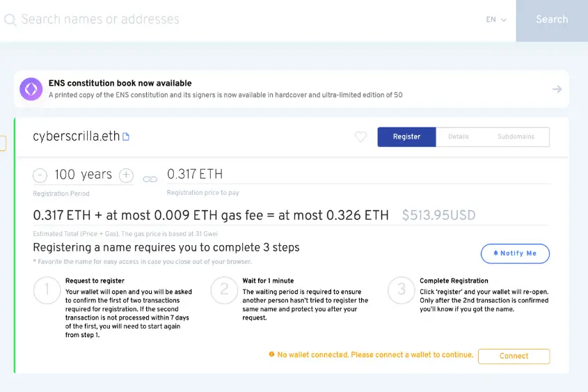Click the Notify Me button
This screenshot has height=392, width=588.
pos(515,253)
